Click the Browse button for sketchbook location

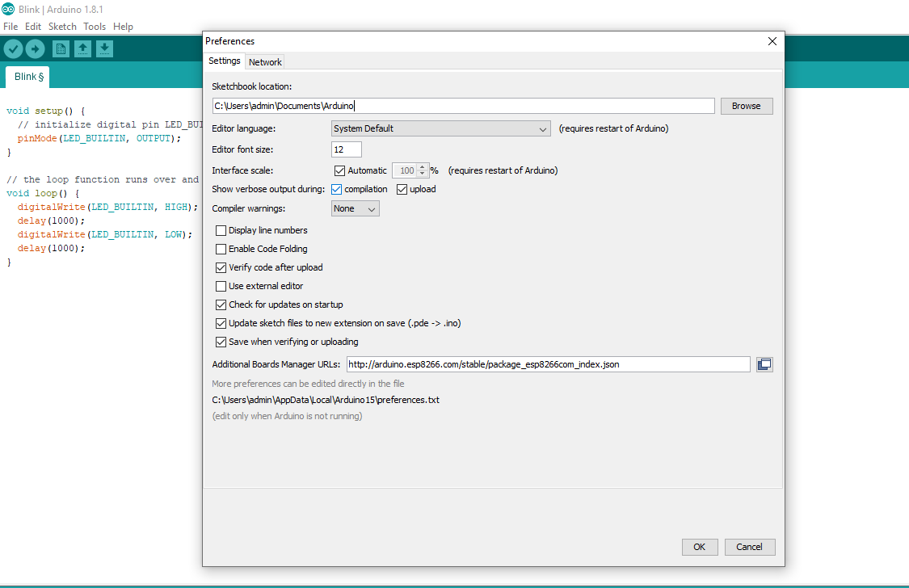(x=746, y=106)
